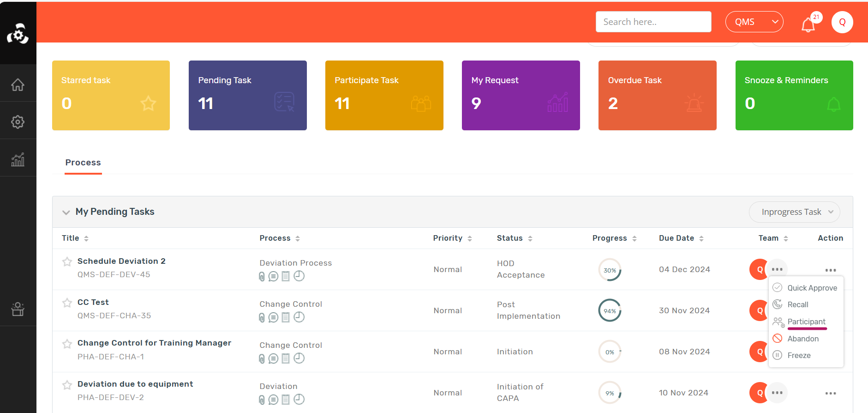Open history clock icon for Deviation due to equipment
Screen dimensions: 868x413
coord(299,399)
